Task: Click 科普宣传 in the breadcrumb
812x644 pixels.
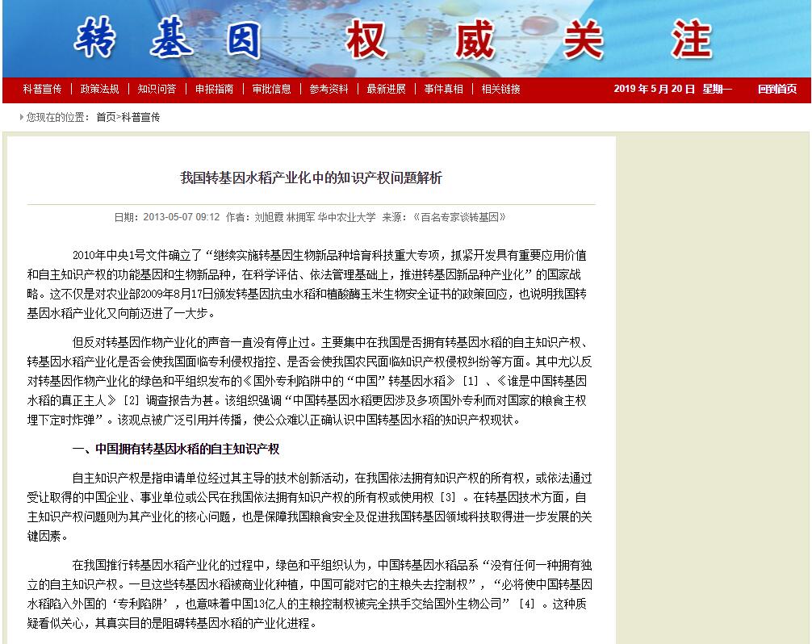Action: click(141, 118)
